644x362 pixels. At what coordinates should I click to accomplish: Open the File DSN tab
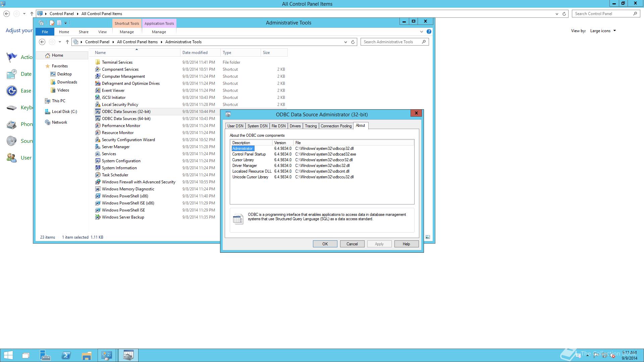(x=278, y=126)
